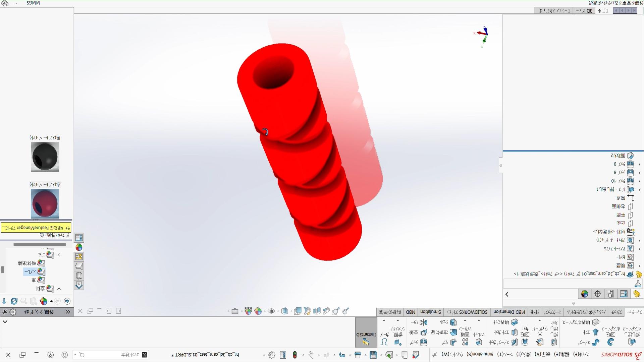Click the Reference Geometry (参照ジオメトリ) tool
This screenshot has width=644, height=362.
point(398,337)
